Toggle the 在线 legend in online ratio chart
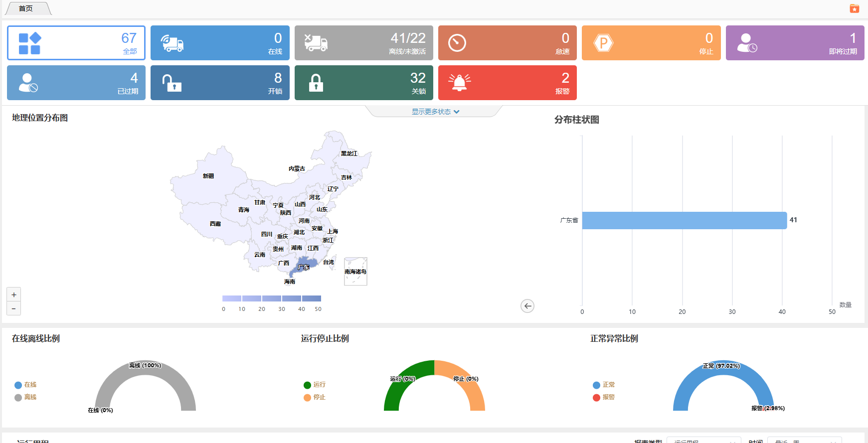The height and width of the screenshot is (443, 868). point(25,385)
